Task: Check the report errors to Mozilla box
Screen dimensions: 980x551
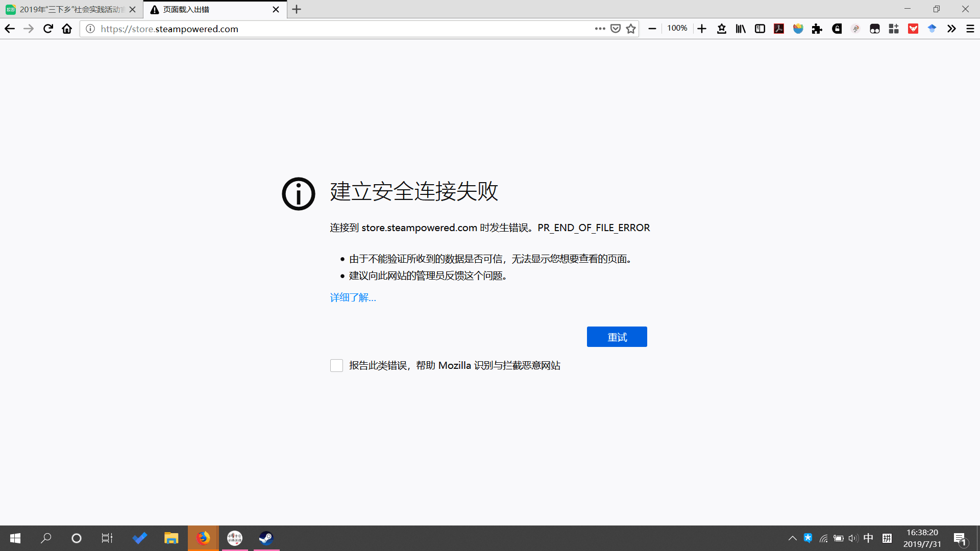Action: (x=336, y=365)
